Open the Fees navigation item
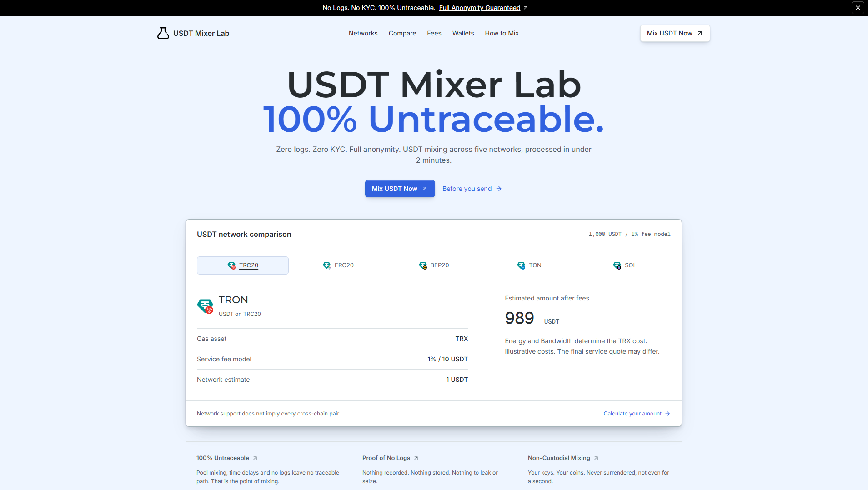The width and height of the screenshot is (868, 490). pos(434,33)
